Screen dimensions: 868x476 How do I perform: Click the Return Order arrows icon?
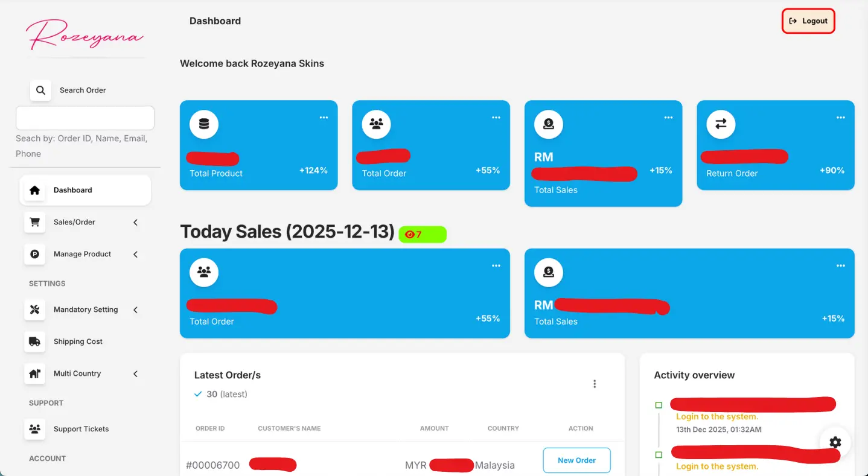[721, 124]
